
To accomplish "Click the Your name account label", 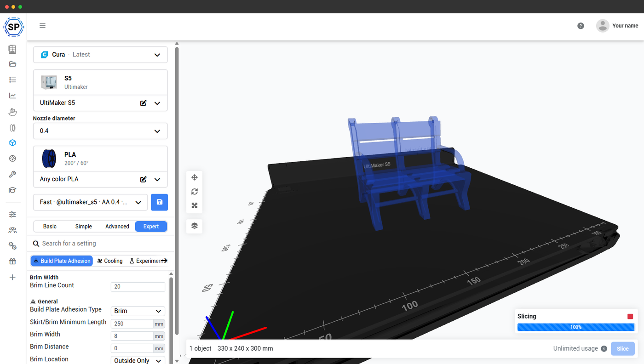I will click(625, 26).
